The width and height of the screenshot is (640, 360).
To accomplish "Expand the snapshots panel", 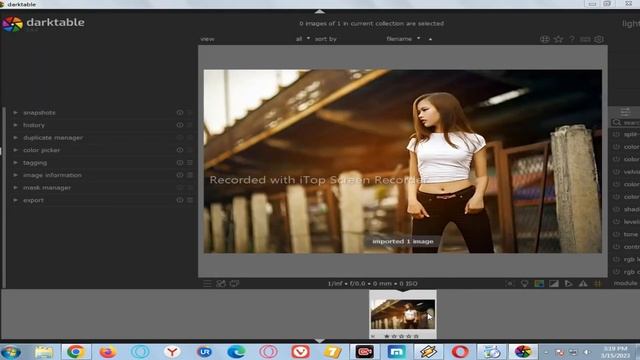I will [x=16, y=113].
